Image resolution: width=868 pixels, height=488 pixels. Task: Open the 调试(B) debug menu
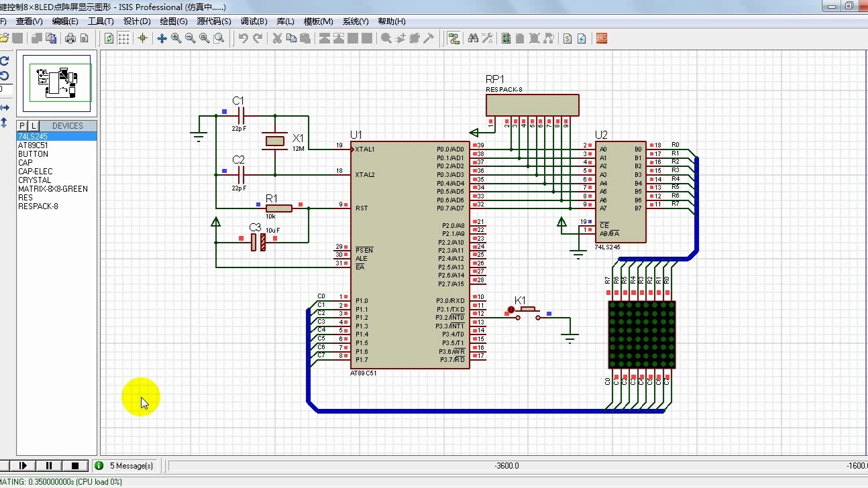pyautogui.click(x=254, y=21)
